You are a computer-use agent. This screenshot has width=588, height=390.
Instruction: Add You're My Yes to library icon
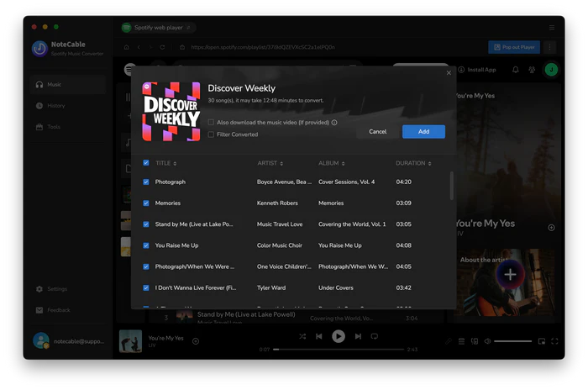point(551,228)
